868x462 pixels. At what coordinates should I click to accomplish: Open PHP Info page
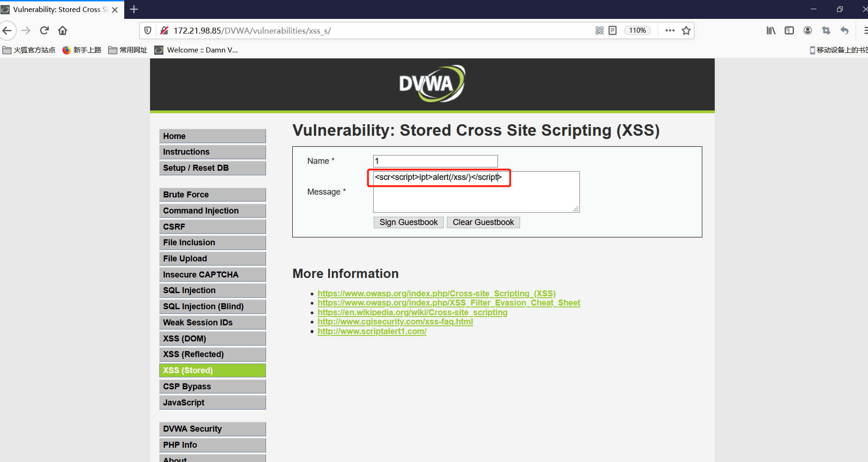(213, 445)
